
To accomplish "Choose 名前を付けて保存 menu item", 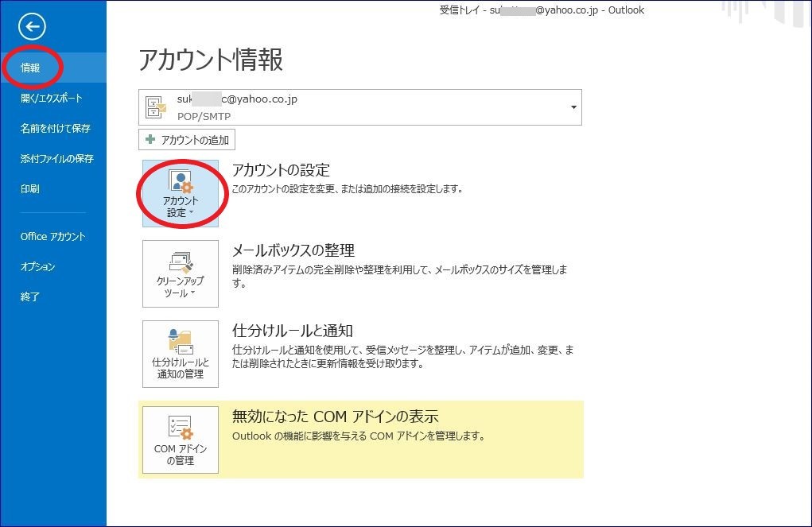I will tap(56, 128).
